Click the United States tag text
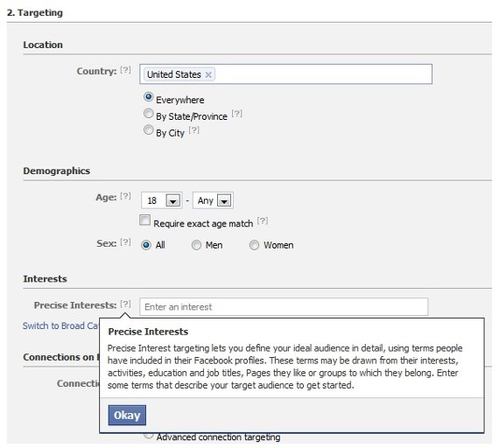 coord(173,74)
